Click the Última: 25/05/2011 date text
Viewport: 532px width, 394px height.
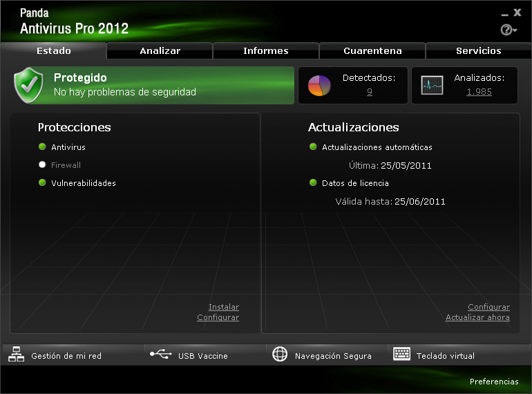[390, 165]
